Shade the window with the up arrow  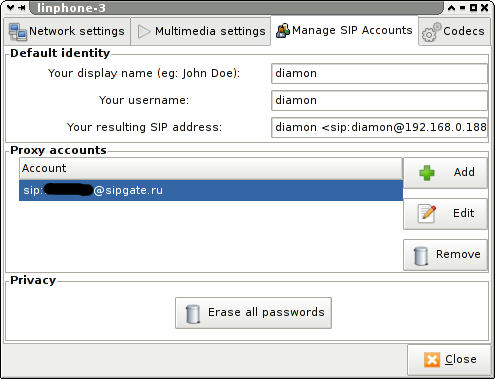[451, 8]
